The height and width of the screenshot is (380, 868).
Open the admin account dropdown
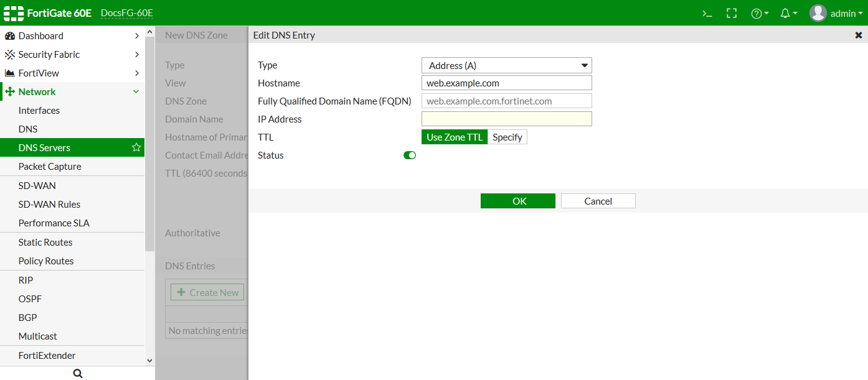[x=846, y=13]
